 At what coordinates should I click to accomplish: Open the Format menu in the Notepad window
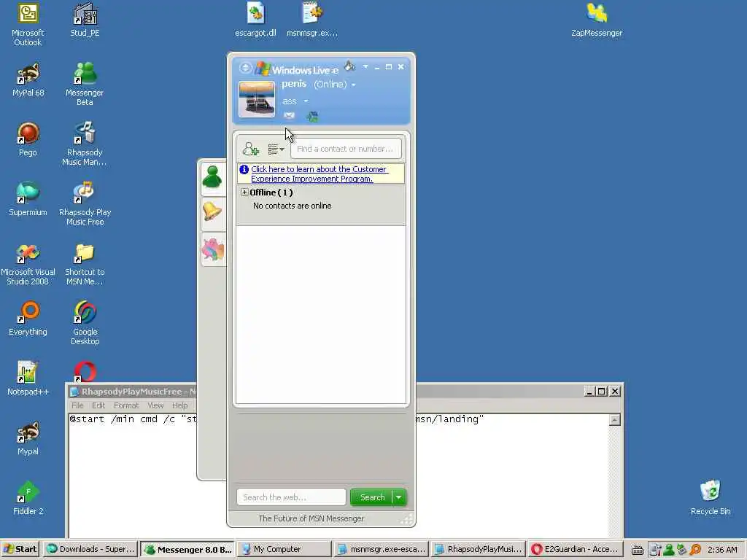pyautogui.click(x=126, y=405)
